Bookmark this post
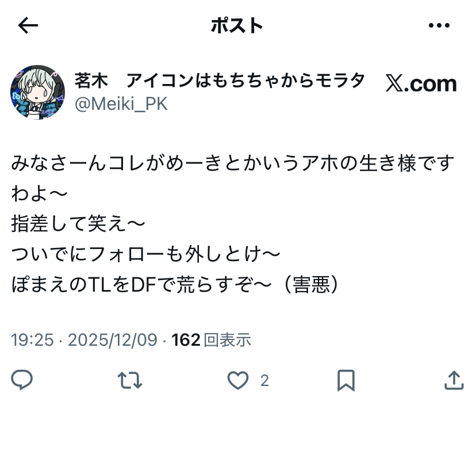The image size is (476, 470). click(346, 380)
